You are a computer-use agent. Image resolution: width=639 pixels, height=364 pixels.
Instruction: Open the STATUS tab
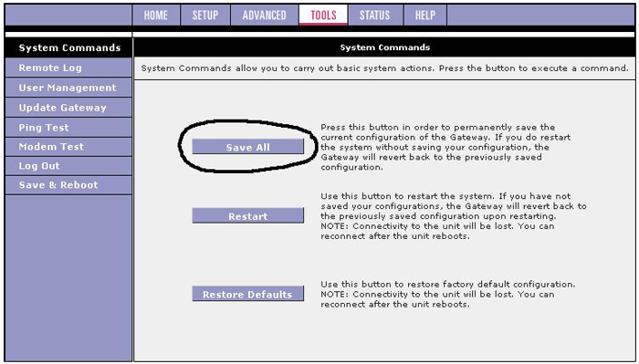tap(375, 16)
